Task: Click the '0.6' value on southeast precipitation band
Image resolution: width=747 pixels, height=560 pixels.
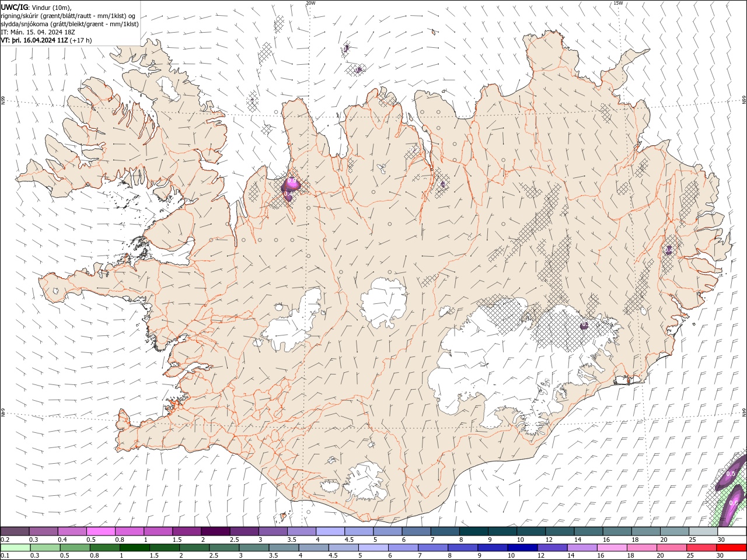Action: pos(734,503)
